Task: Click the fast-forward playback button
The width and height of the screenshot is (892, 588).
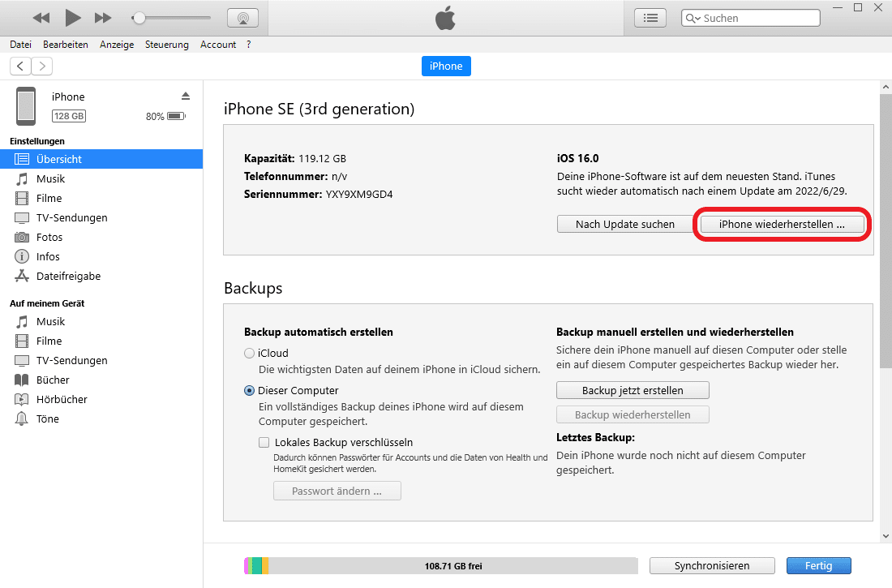Action: (103, 18)
